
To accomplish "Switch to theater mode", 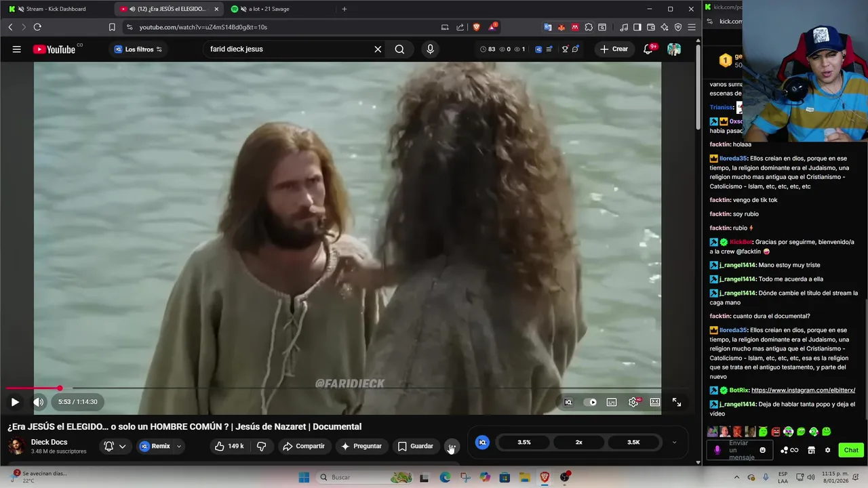I will click(655, 402).
